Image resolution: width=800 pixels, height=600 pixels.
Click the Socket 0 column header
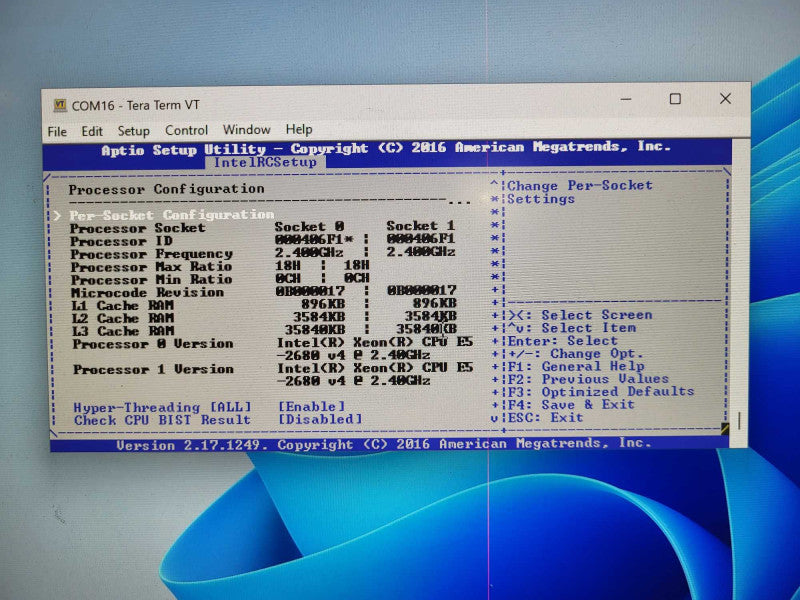click(x=309, y=227)
